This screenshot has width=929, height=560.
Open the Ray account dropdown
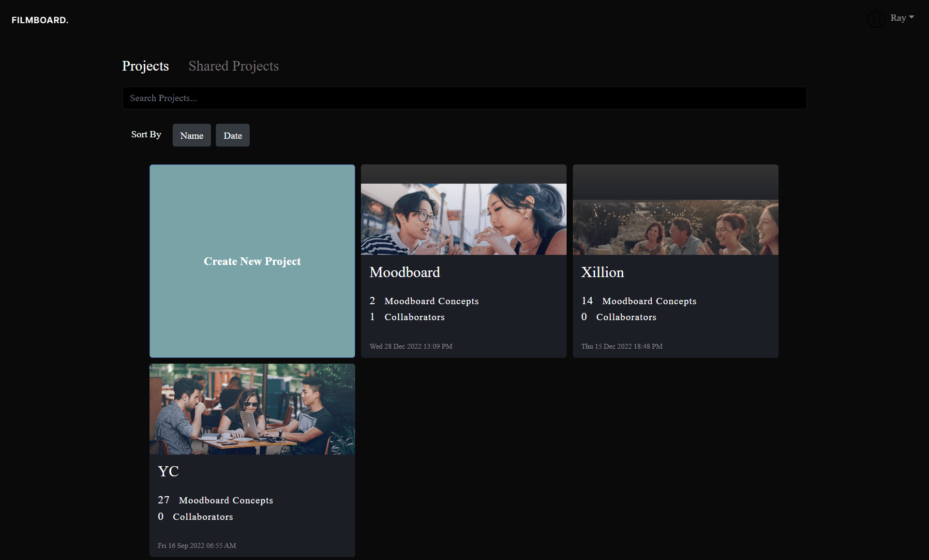pyautogui.click(x=899, y=18)
